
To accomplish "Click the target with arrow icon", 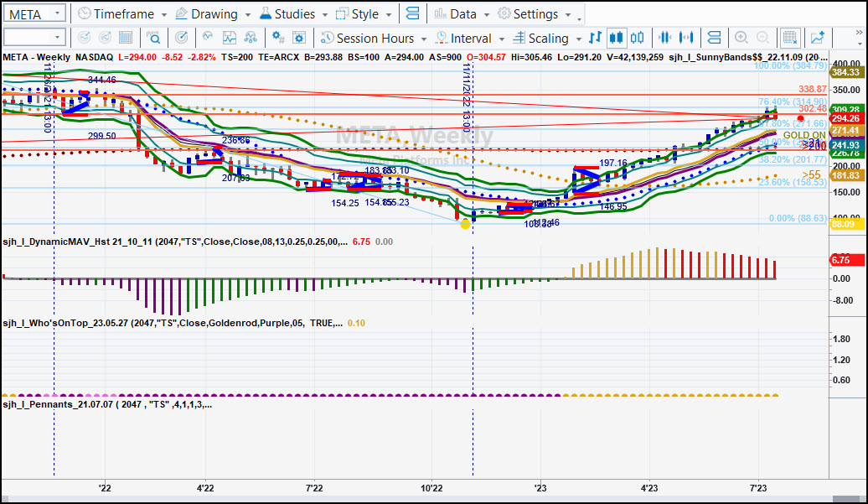I will (x=181, y=38).
